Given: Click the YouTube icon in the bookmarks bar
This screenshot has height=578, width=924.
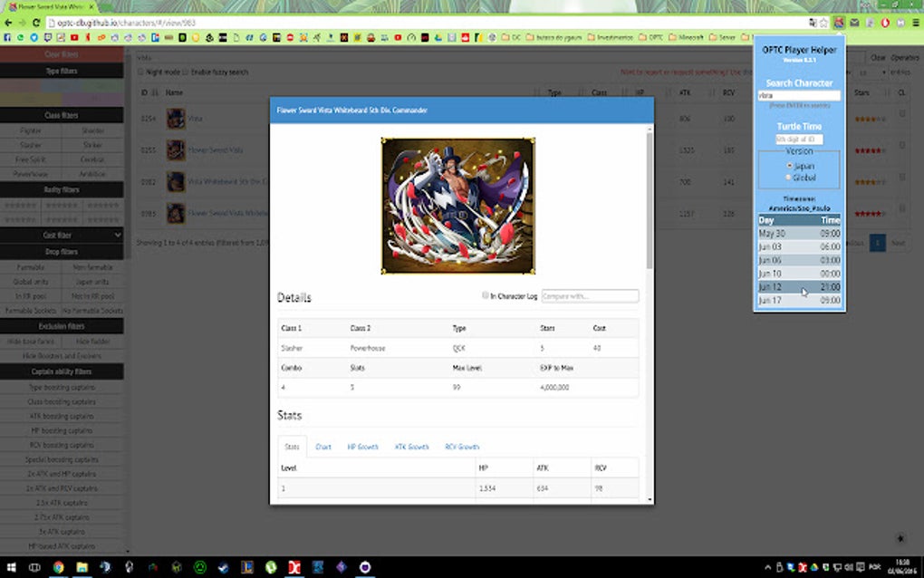Looking at the screenshot, I should pyautogui.click(x=75, y=37).
